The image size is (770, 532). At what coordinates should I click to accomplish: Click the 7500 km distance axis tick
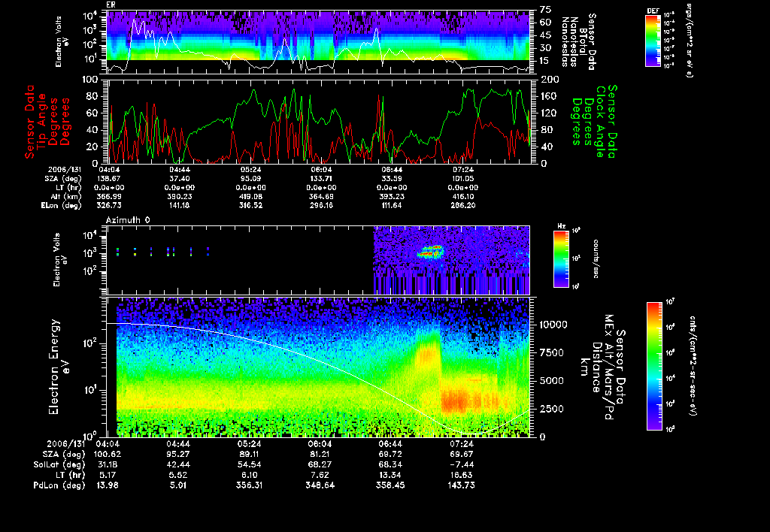(552, 352)
